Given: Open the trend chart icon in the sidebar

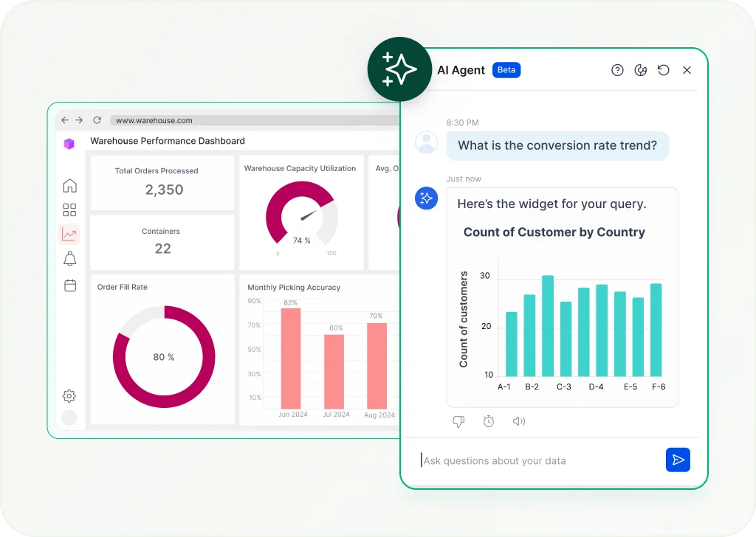Looking at the screenshot, I should (69, 234).
